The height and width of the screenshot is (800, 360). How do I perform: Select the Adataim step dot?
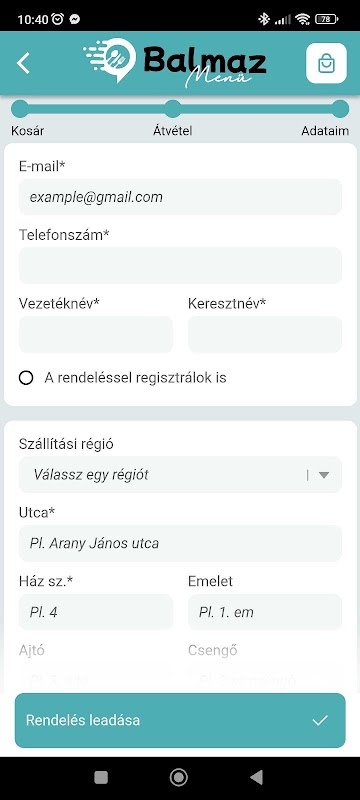tap(340, 109)
